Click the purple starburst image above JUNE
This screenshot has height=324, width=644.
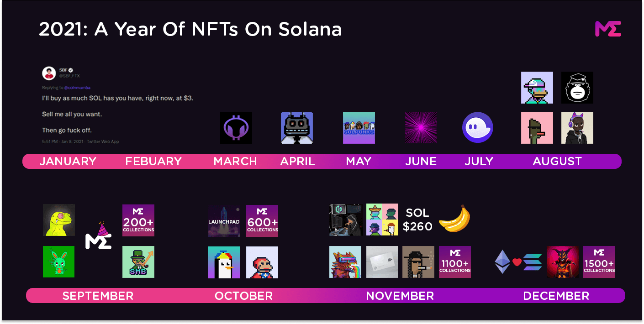421,128
